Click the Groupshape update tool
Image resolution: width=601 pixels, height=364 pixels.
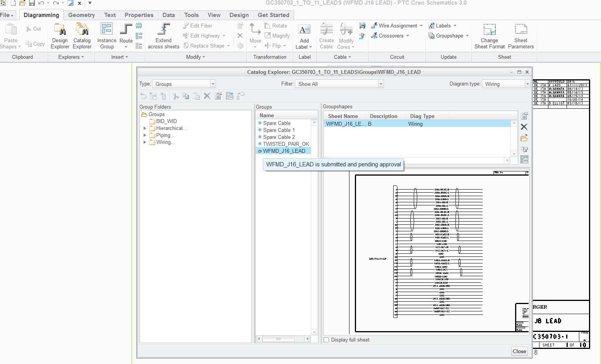pyautogui.click(x=446, y=36)
